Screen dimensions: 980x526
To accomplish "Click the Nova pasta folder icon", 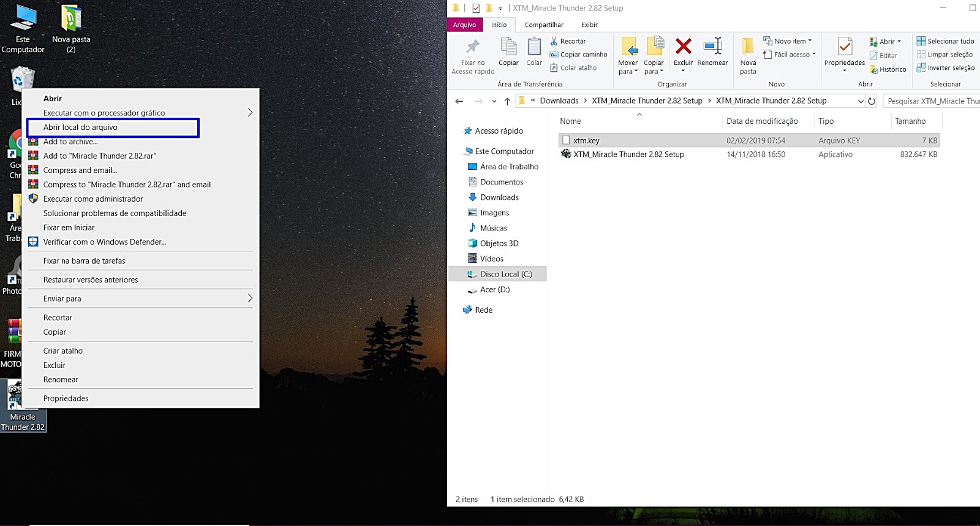I will click(748, 47).
